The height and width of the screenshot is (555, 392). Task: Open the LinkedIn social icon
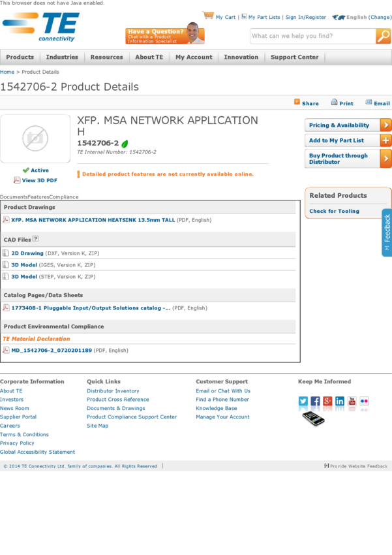coord(340,402)
